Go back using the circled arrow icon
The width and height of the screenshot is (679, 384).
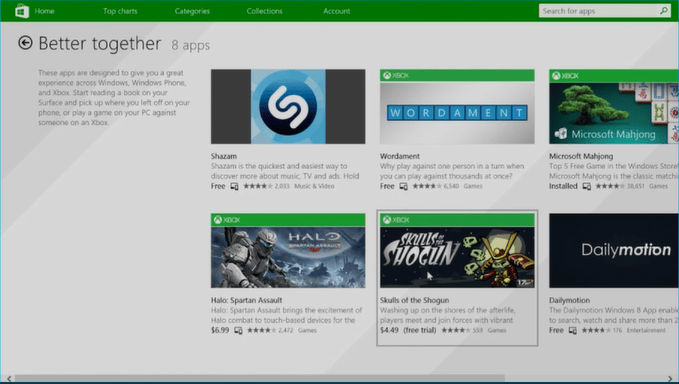[x=25, y=43]
